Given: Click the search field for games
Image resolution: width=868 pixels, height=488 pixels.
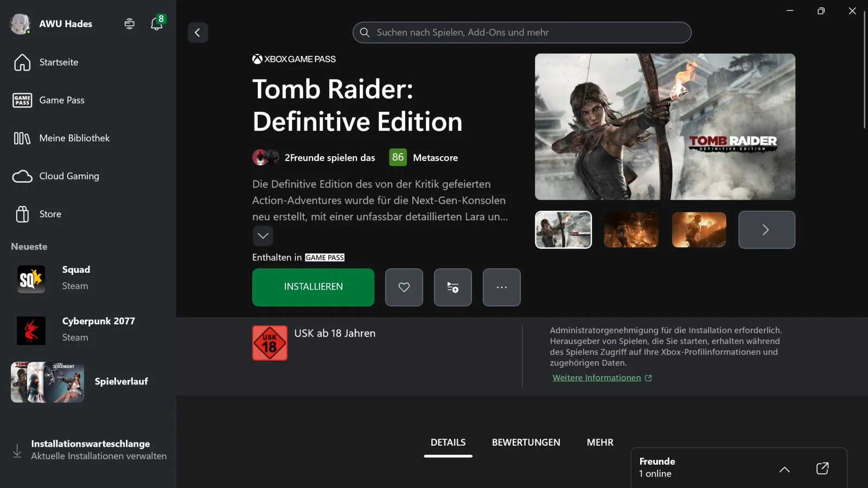Looking at the screenshot, I should [x=522, y=33].
